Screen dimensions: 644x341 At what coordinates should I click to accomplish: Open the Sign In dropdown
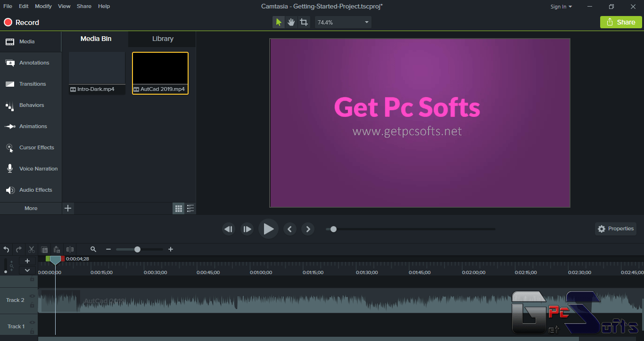(x=561, y=7)
